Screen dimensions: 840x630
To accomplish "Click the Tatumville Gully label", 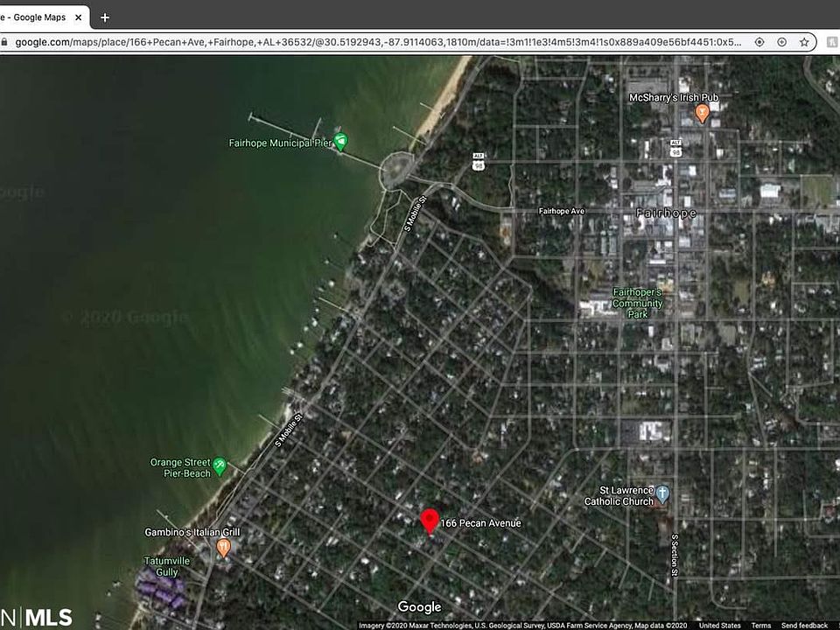I will (166, 566).
